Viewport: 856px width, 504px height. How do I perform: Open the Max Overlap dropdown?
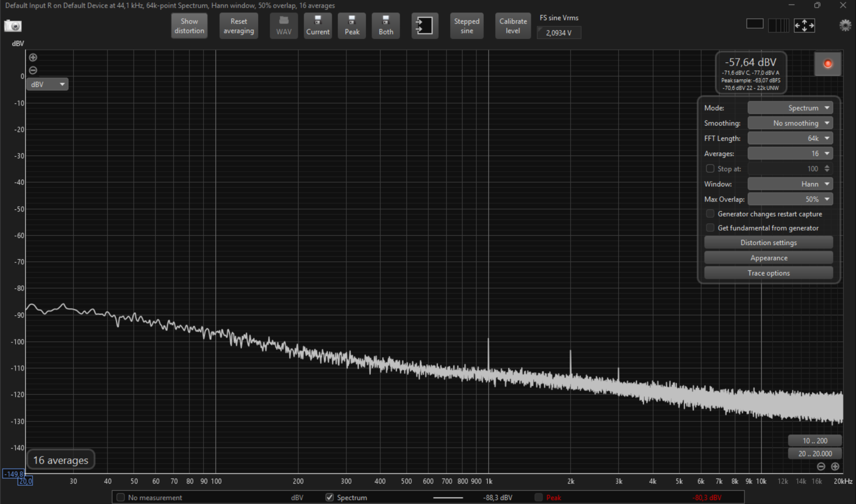click(x=790, y=199)
